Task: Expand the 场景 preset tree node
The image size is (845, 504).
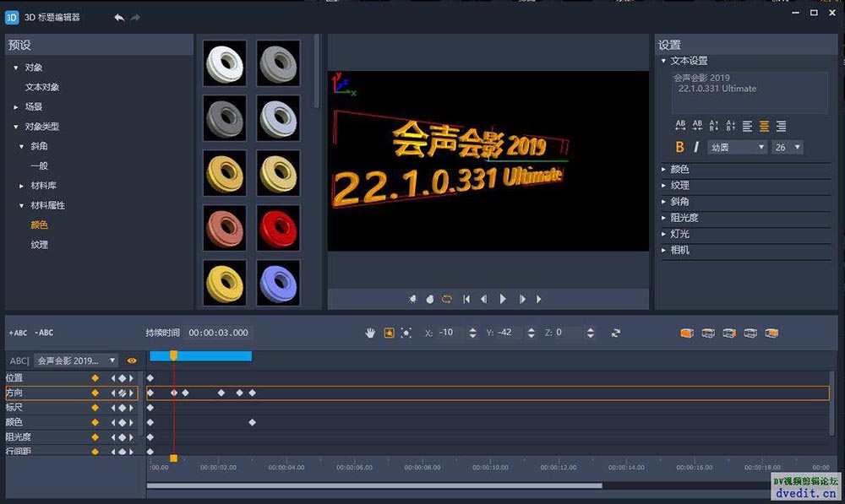Action: click(15, 107)
